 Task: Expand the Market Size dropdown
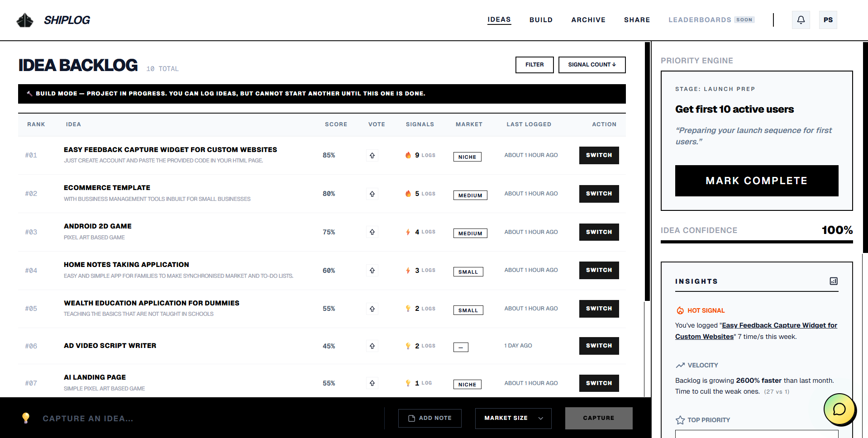(x=513, y=418)
